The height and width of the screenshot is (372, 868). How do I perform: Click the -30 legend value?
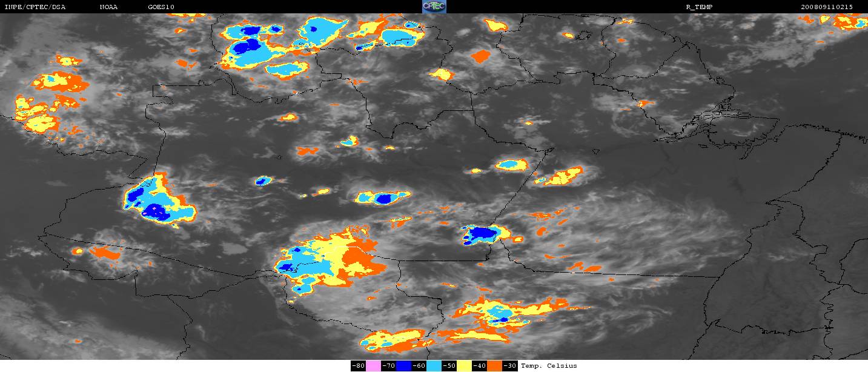[510, 366]
